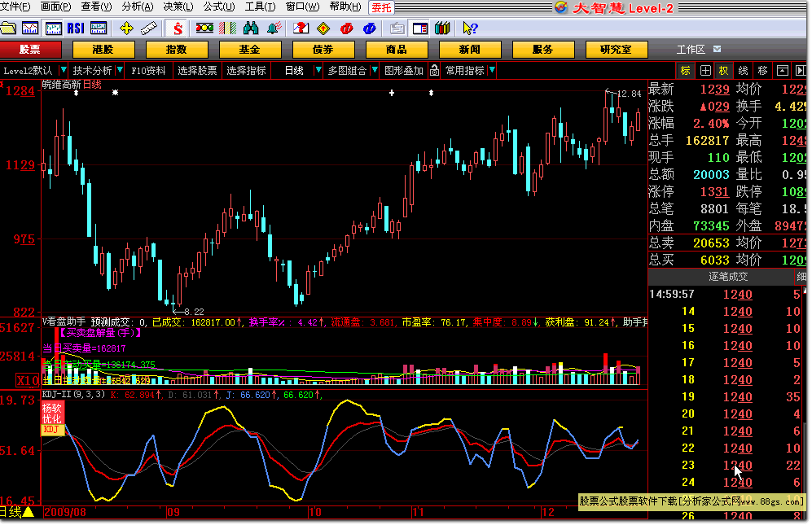This screenshot has width=812, height=525.
Task: Toggle the 线 drawing line button
Action: [743, 71]
